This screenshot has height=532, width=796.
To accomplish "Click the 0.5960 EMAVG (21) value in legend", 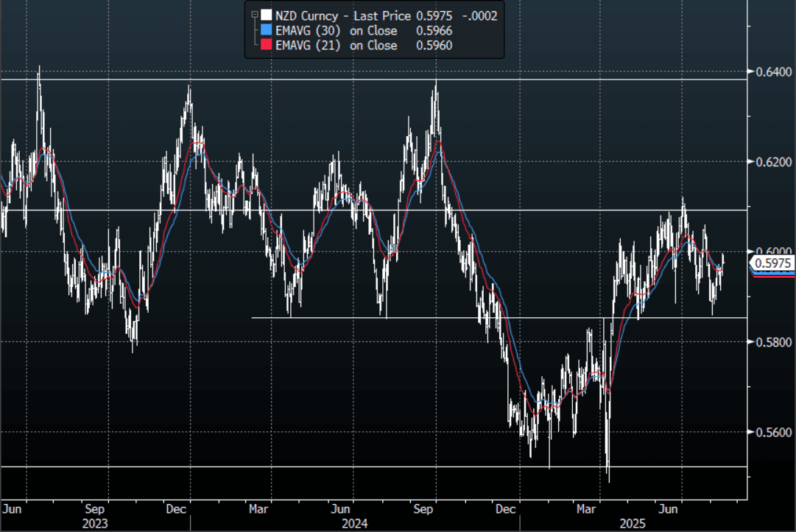I will (x=434, y=46).
